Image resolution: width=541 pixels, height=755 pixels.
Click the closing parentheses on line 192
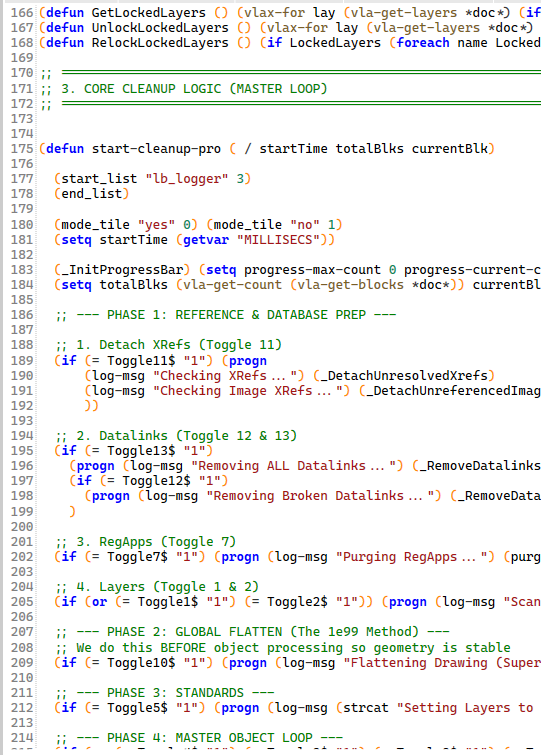[x=91, y=406]
